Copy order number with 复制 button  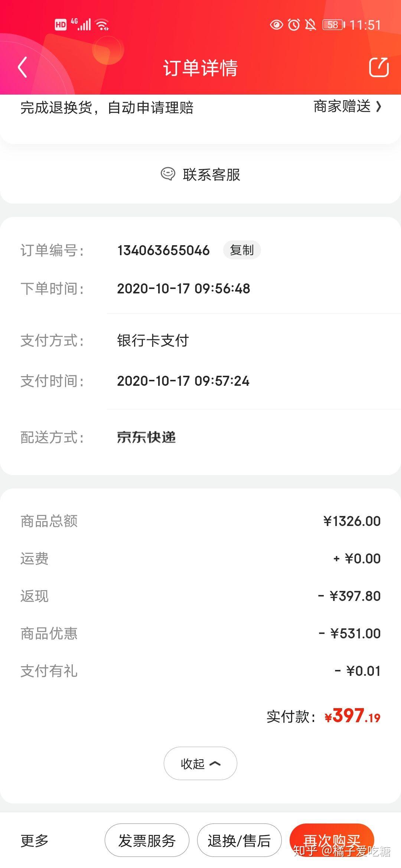point(242,250)
